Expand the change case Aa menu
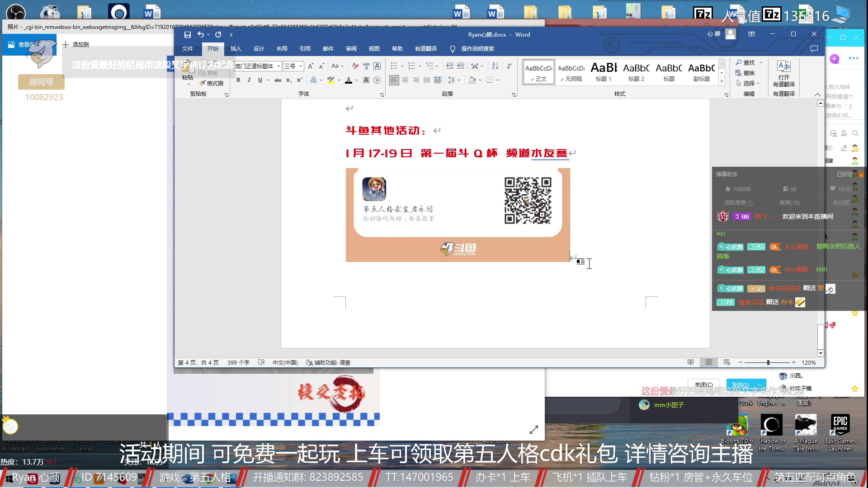This screenshot has width=868, height=488. (x=337, y=66)
